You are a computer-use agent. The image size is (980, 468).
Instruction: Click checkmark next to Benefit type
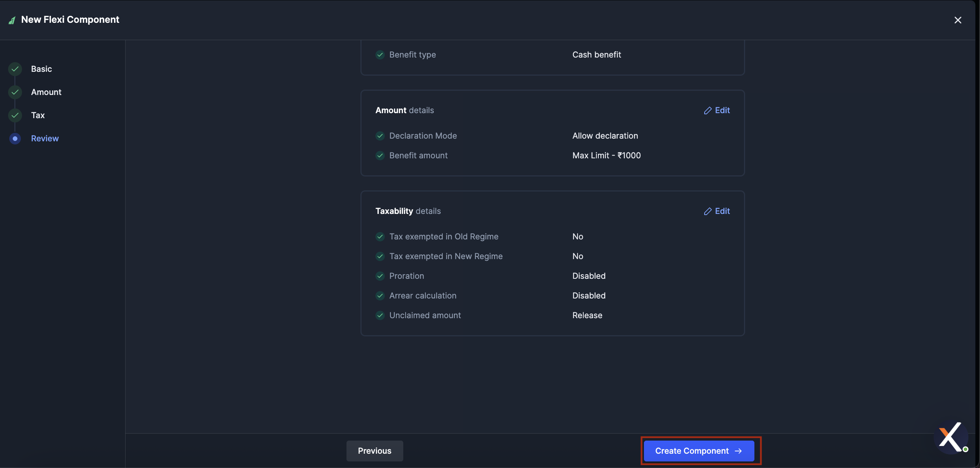pos(380,55)
